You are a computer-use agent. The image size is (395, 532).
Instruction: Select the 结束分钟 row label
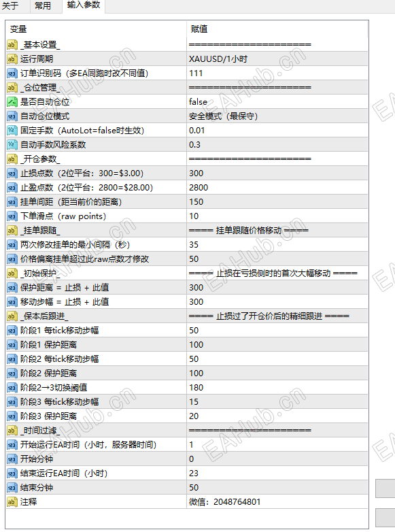[37, 488]
